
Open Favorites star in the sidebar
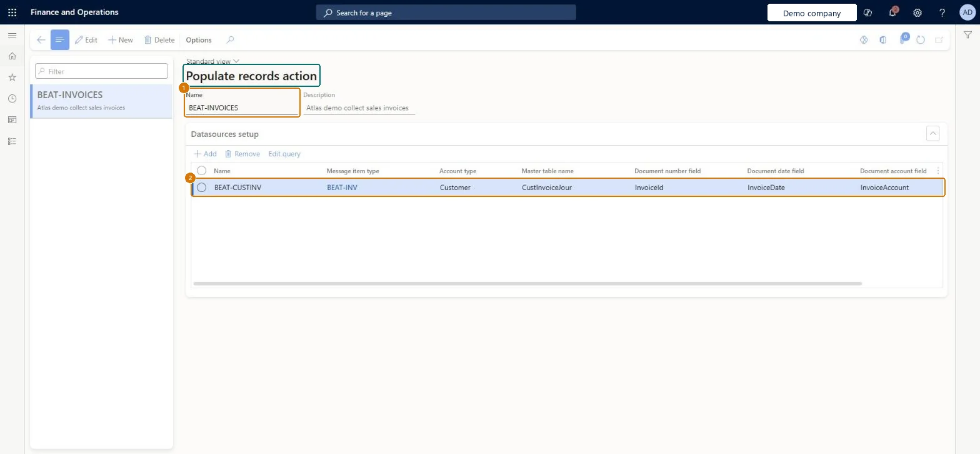point(12,78)
